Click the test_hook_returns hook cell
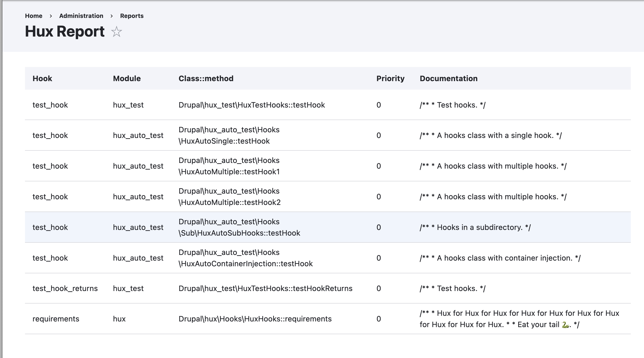Screen dimensions: 644x358 [65, 288]
